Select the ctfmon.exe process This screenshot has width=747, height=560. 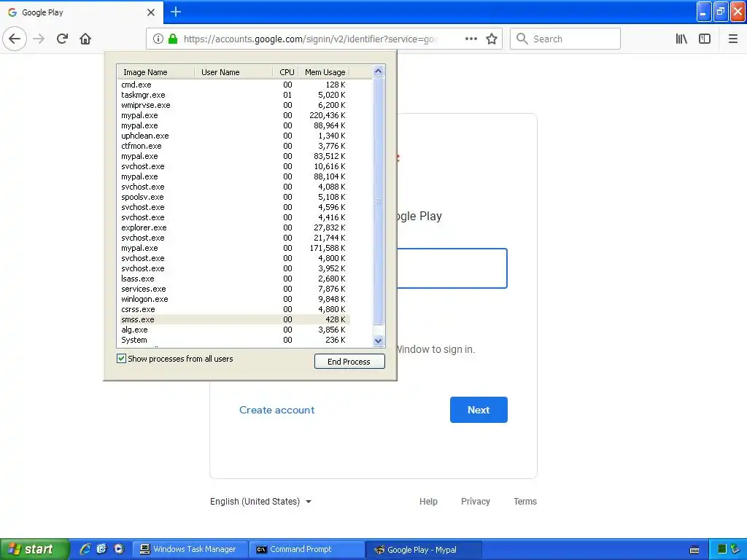tap(233, 146)
